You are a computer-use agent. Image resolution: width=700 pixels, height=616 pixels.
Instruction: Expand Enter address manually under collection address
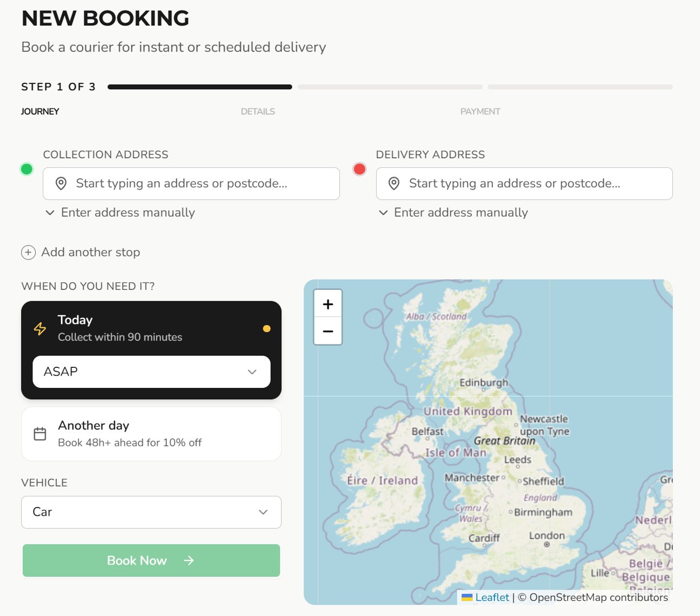point(127,212)
